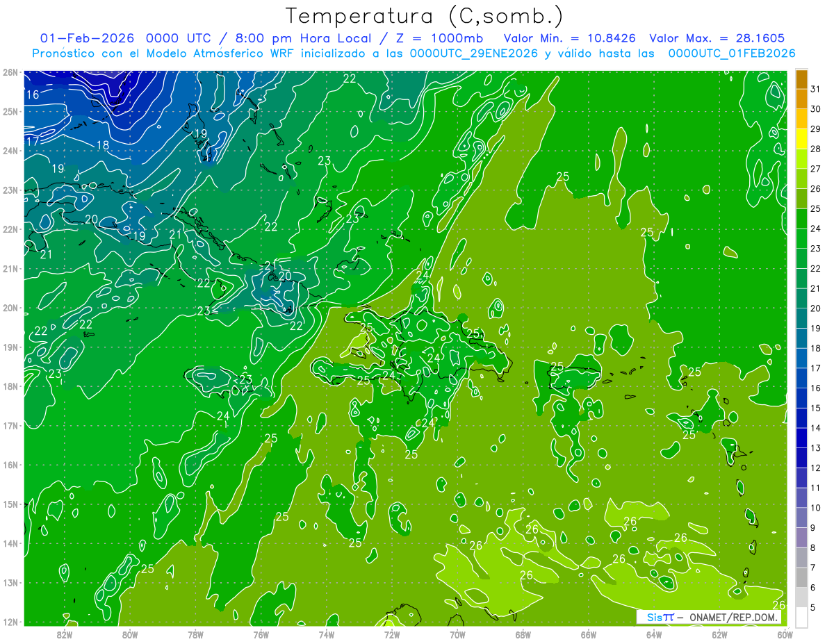Click the 17N latitude axis label

(10, 426)
